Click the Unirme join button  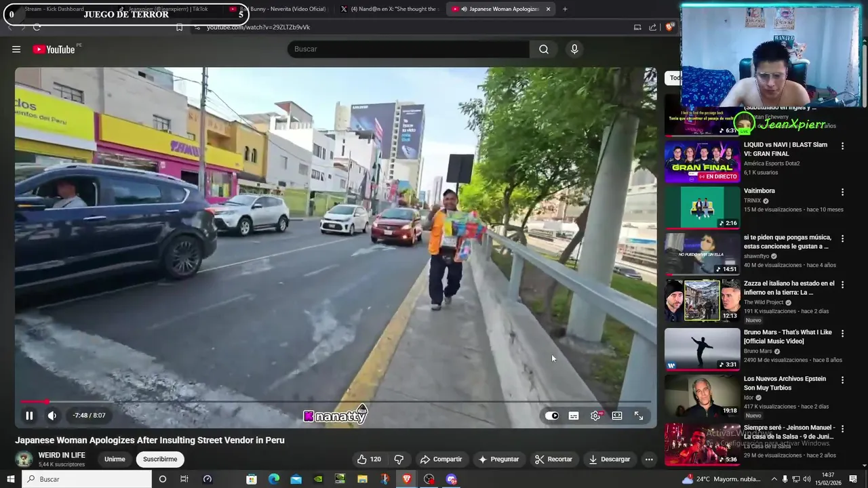pos(115,459)
